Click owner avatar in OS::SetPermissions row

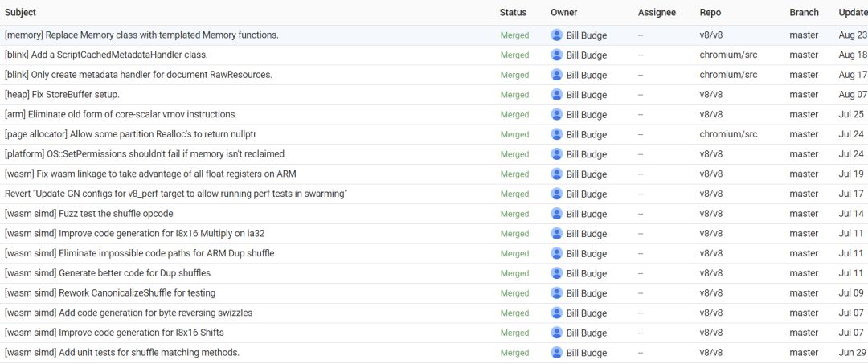pyautogui.click(x=556, y=154)
